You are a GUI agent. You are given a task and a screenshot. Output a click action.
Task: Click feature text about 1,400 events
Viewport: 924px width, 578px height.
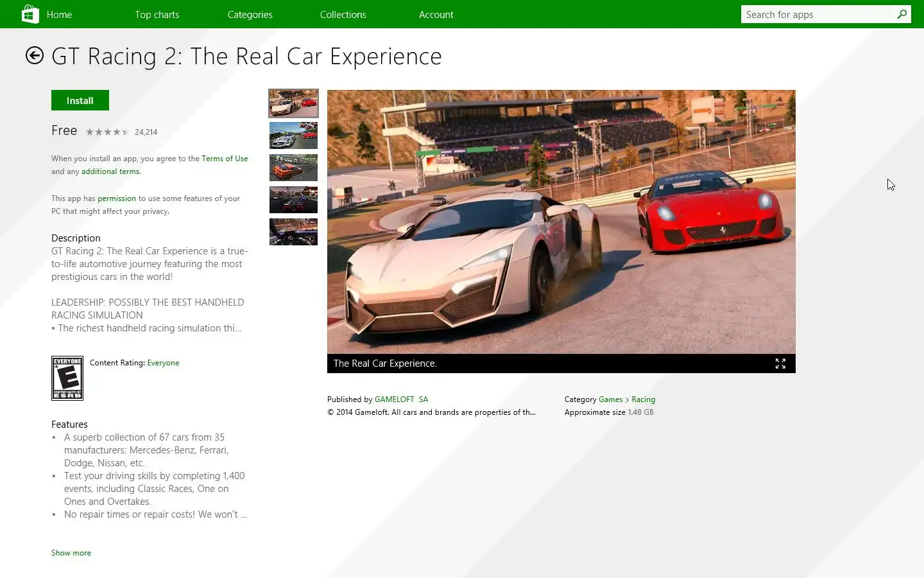(x=154, y=489)
